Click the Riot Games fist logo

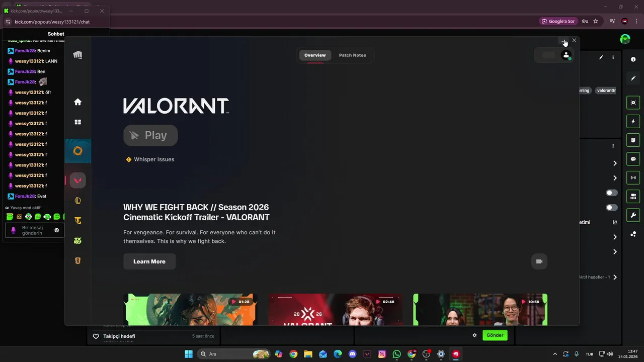click(77, 55)
